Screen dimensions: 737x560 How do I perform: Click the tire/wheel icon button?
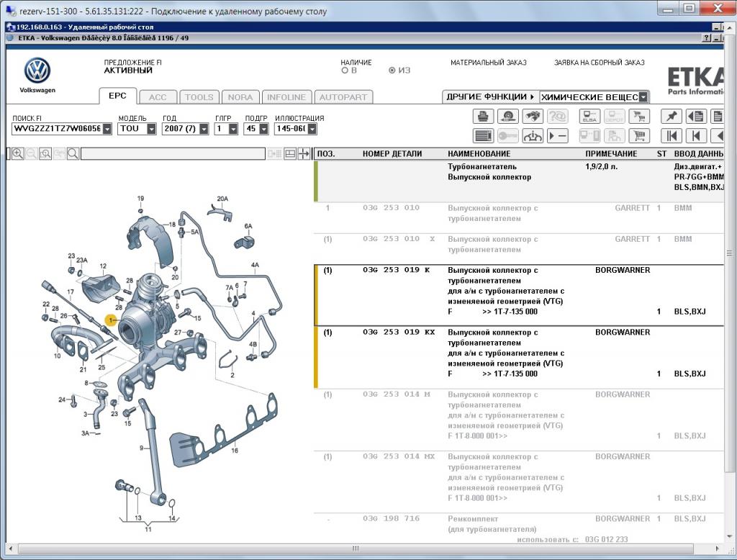(x=508, y=116)
